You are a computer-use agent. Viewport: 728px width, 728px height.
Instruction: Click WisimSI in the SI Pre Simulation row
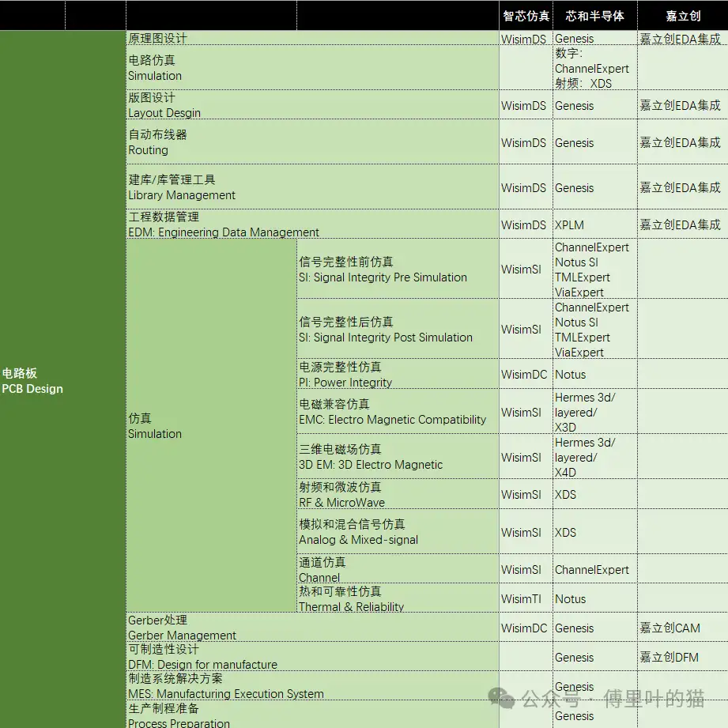pos(526,270)
